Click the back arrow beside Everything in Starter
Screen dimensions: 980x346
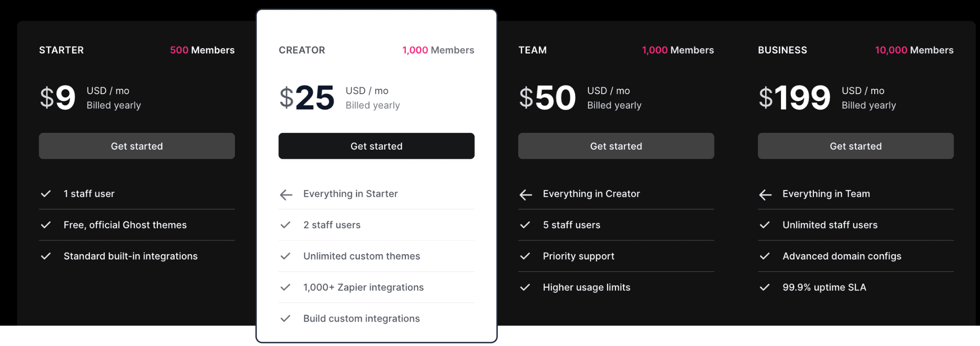[286, 195]
